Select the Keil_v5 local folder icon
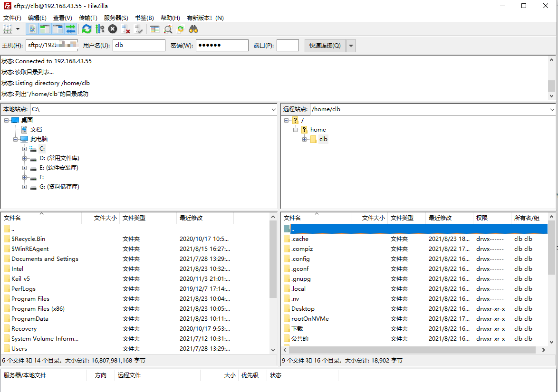Viewport: 558px width, 392px height. pos(7,279)
